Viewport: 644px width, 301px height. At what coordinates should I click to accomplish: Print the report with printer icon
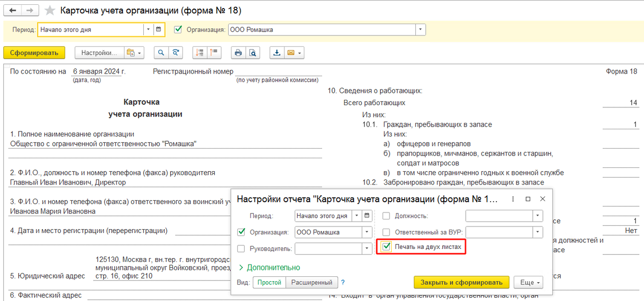[238, 53]
